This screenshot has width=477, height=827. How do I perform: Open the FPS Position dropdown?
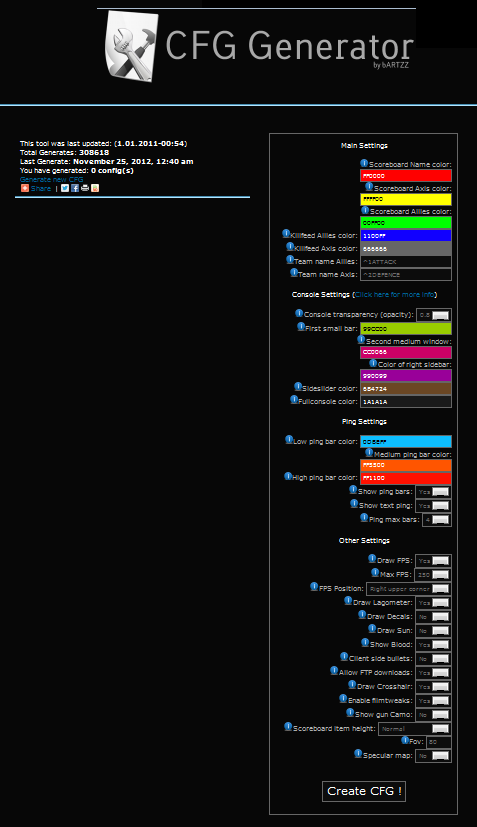tap(409, 589)
